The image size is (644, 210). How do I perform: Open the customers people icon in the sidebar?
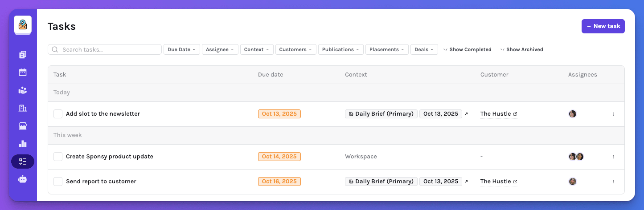[23, 90]
